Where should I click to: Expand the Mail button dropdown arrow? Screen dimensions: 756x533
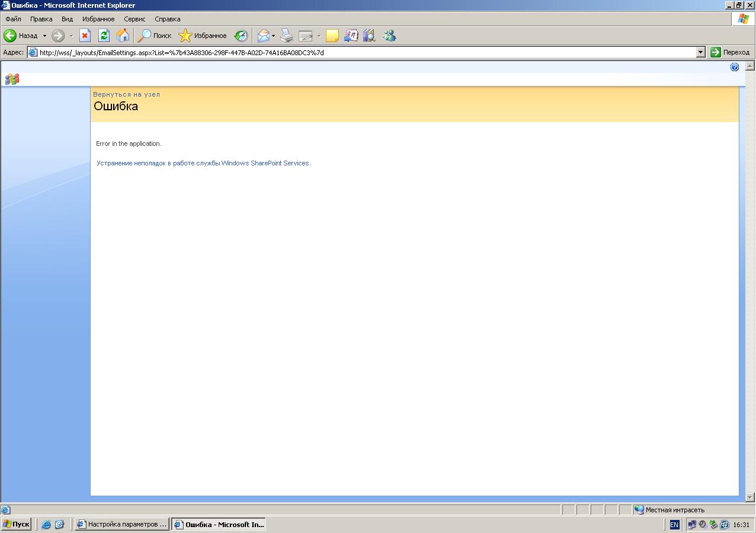(273, 36)
